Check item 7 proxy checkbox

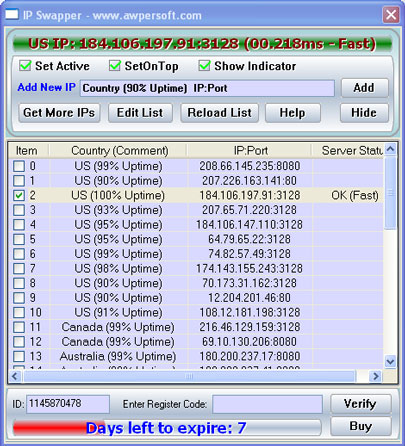pyautogui.click(x=19, y=269)
